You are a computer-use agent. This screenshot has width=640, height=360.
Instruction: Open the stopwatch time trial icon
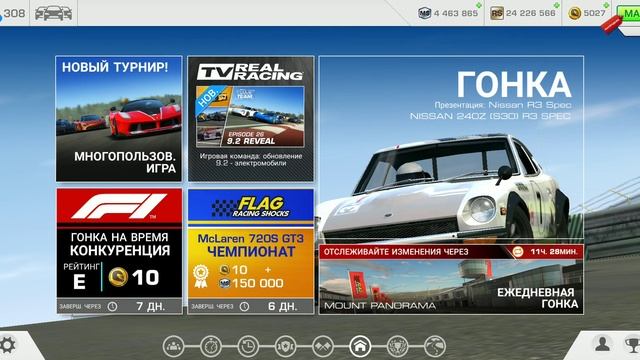[211, 346]
